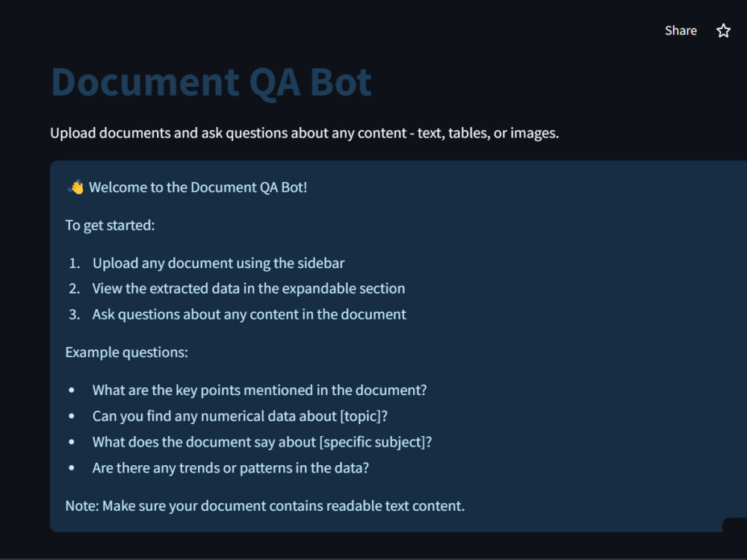Screen dimensions: 747x560
Task: Click the upload documents subtitle text
Action: (x=305, y=133)
